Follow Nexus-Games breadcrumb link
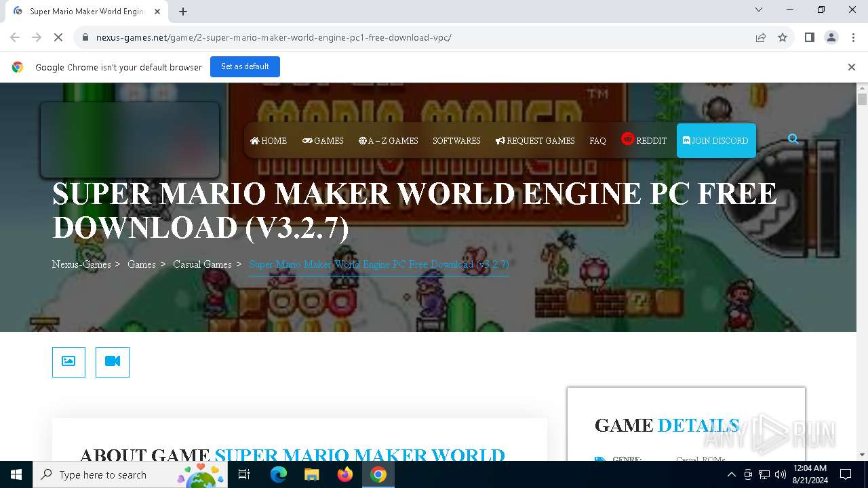The image size is (868, 488). (81, 264)
